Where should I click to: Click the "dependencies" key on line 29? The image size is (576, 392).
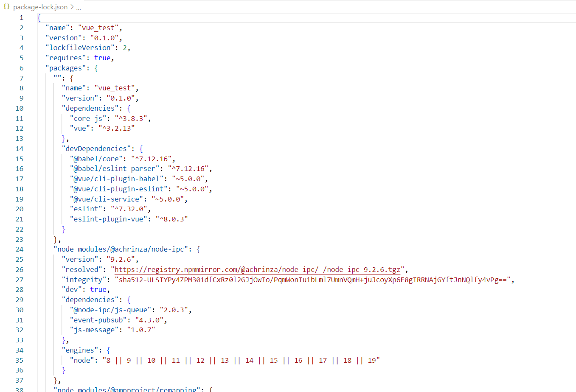[x=90, y=300]
